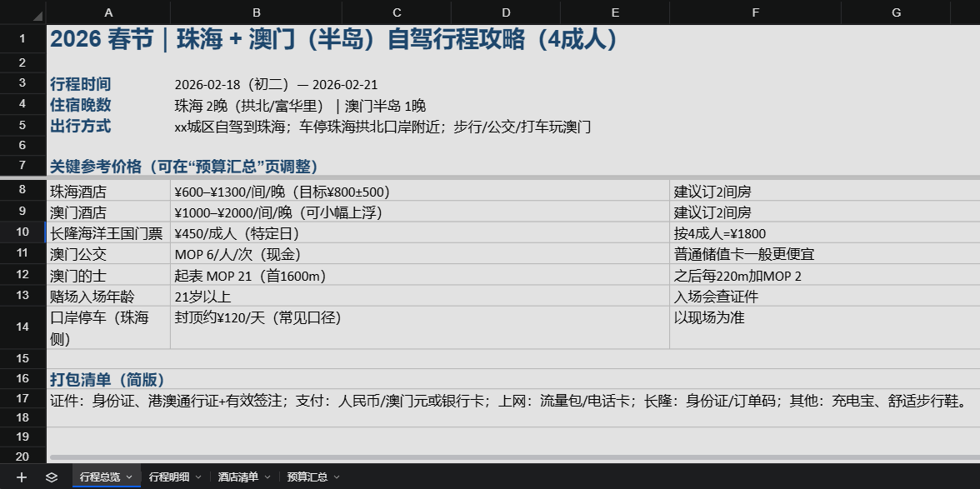
Task: Go to the 预算汇总 sheet tab
Action: (307, 477)
